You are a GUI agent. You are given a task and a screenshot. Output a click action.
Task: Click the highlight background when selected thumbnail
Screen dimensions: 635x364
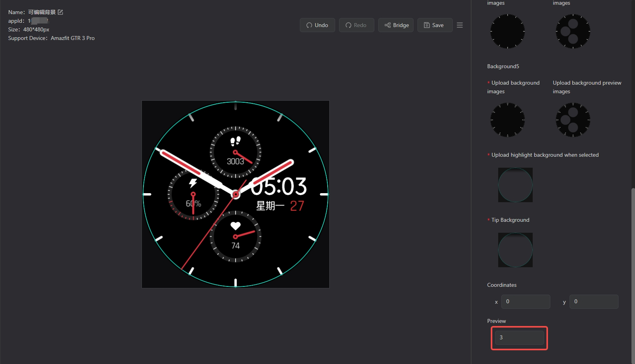coord(515,185)
